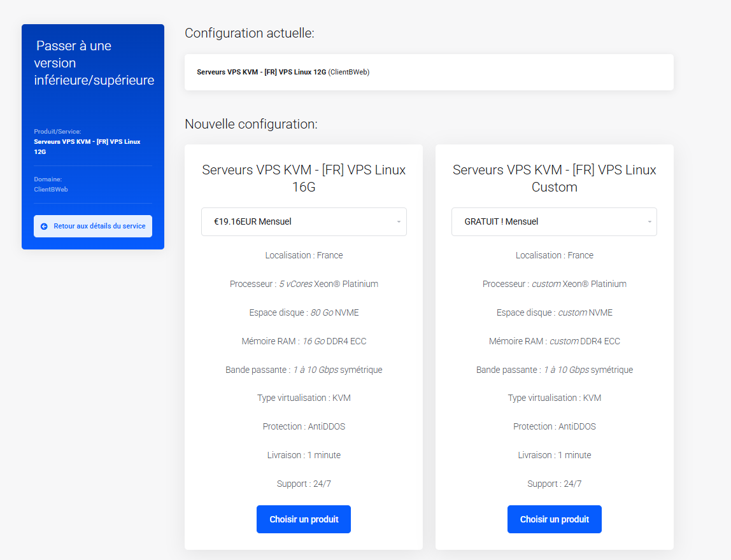Screen dimensions: 731x560
Task: Click the sidebar product name VPS Linux 12G
Action: [87, 146]
